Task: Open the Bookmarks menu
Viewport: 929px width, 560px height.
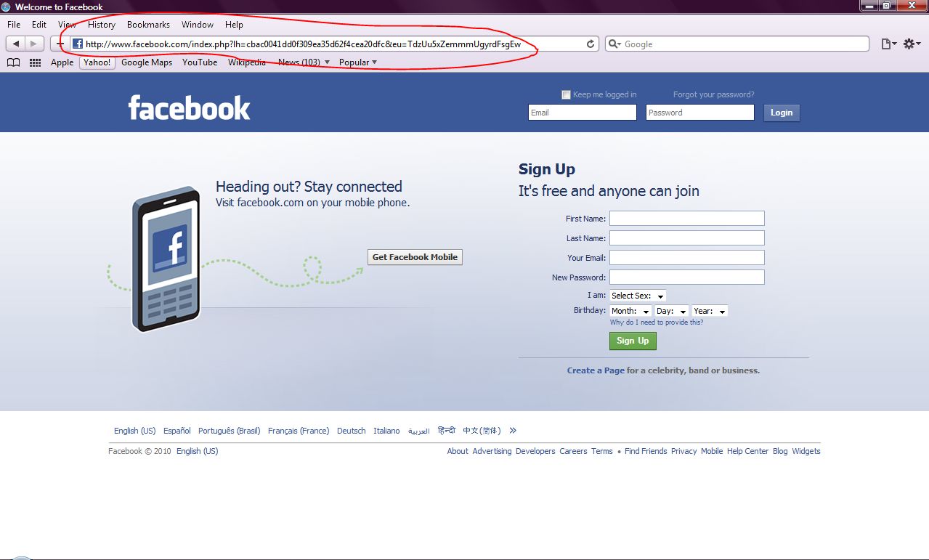Action: (x=148, y=25)
